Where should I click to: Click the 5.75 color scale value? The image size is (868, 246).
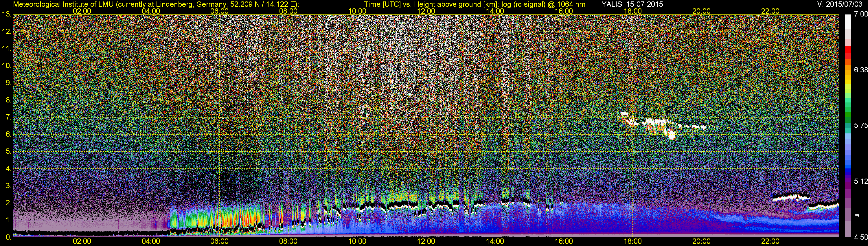pyautogui.click(x=860, y=125)
